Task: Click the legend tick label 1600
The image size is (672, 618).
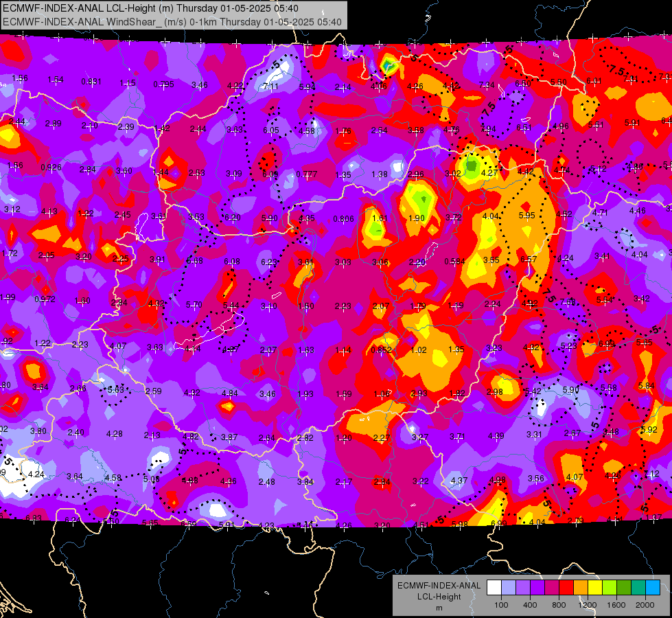Action: coord(616,605)
